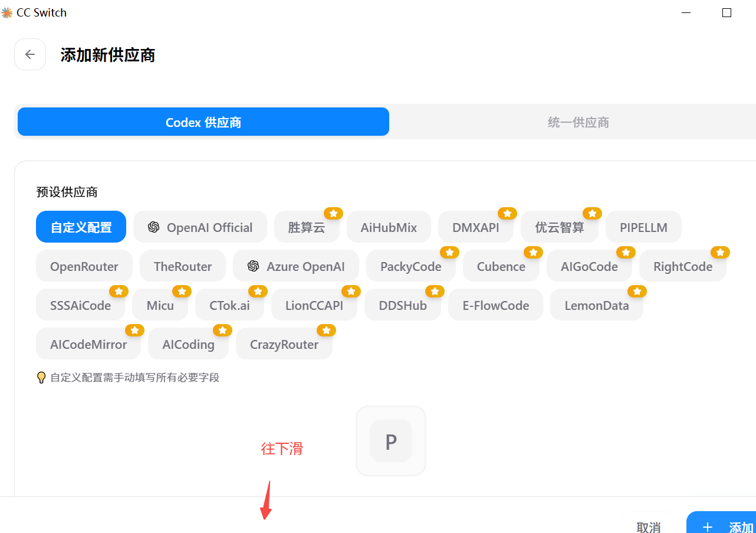Viewport: 756px width, 533px height.
Task: Pick the LemonData preset
Action: point(597,305)
